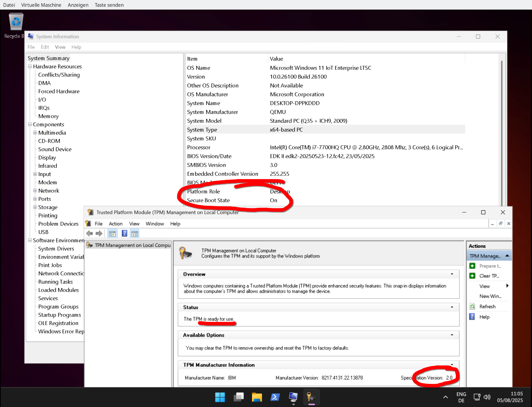Open PowerShell from the taskbar
Viewport: 532px width, 407px height.
tap(275, 397)
